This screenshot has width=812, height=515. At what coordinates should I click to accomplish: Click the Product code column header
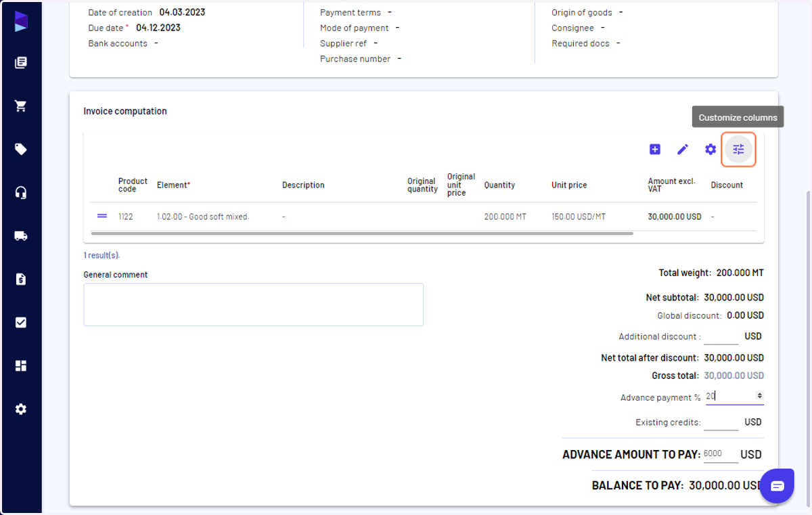(133, 185)
